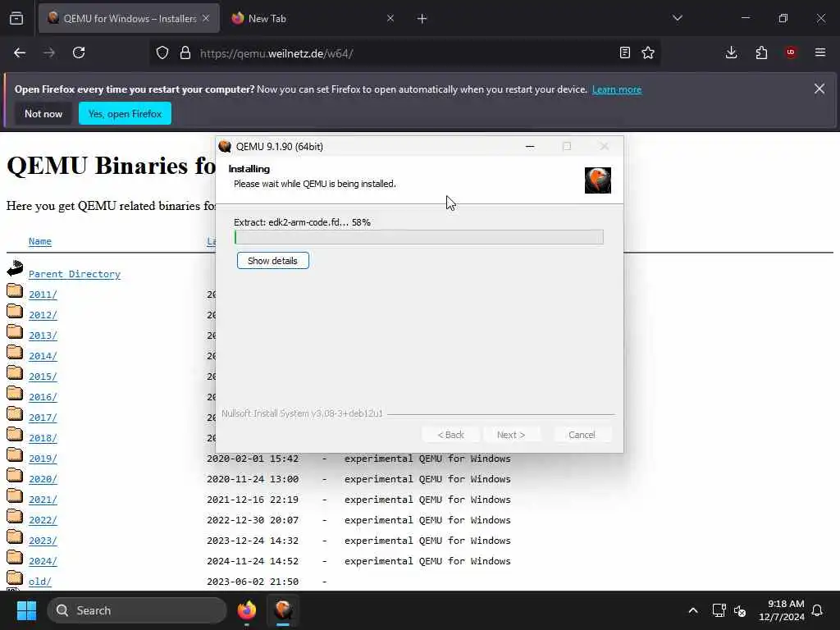Open the Firefox downloads panel
This screenshot has height=630, width=840.
[x=731, y=52]
